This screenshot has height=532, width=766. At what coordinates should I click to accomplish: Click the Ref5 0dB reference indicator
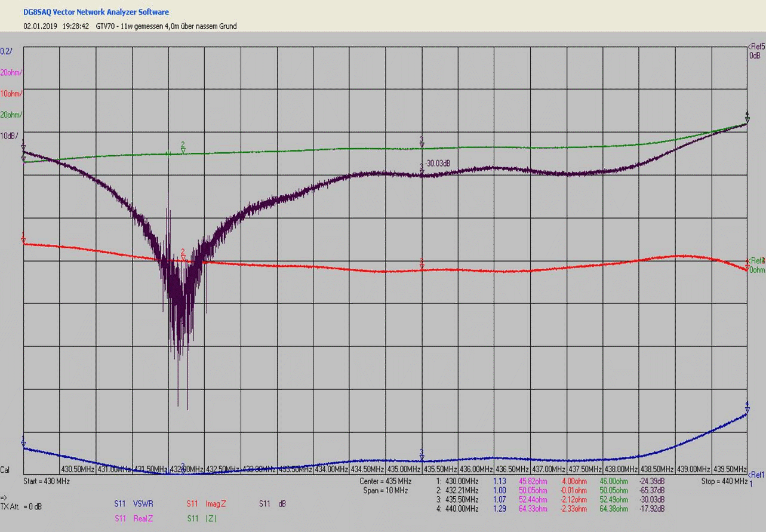(756, 51)
